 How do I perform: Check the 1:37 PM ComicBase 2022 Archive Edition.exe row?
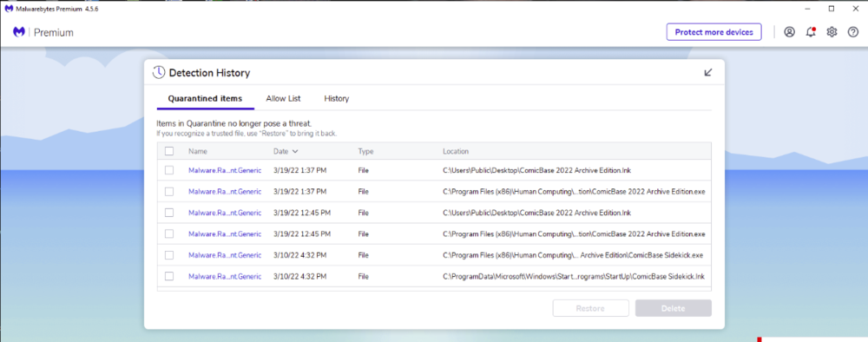(169, 192)
